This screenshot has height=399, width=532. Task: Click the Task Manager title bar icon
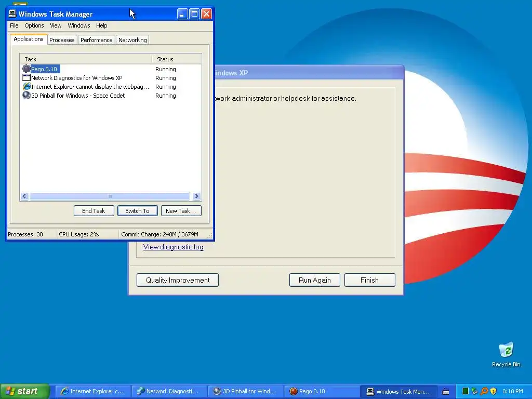coord(12,14)
